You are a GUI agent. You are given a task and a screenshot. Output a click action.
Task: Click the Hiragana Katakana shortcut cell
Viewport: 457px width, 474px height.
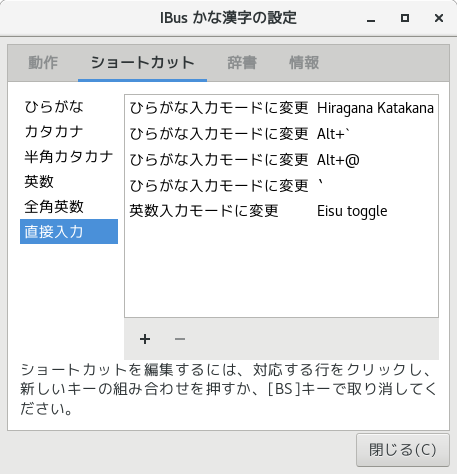(375, 108)
